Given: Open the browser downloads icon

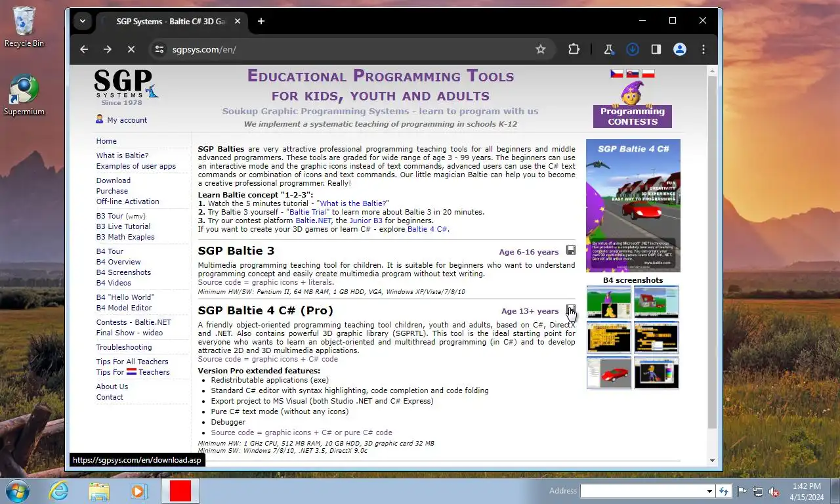Looking at the screenshot, I should point(632,49).
